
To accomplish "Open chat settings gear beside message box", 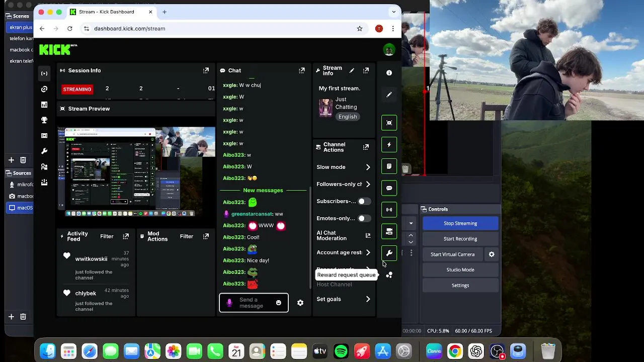I will (x=300, y=303).
